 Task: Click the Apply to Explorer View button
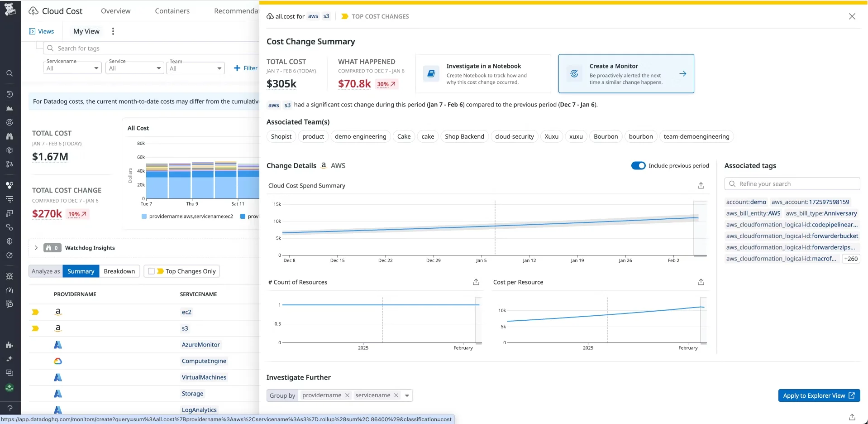(x=819, y=395)
